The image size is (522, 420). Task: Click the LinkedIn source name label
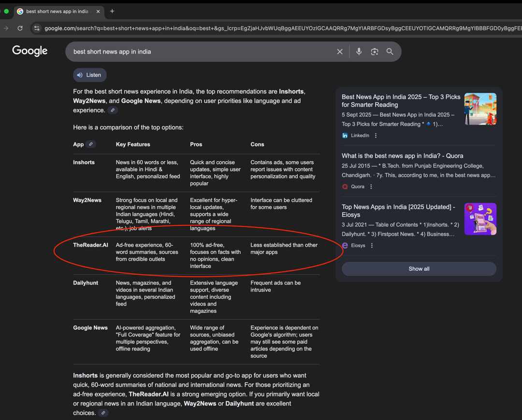point(360,135)
